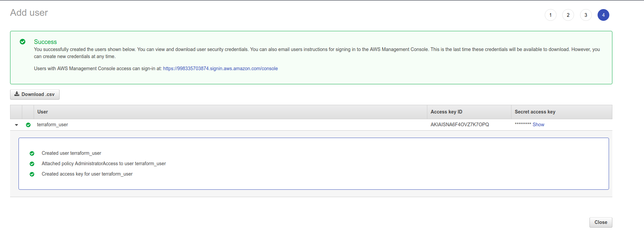
Task: Go back to step 2 of the wizard
Action: 568,15
